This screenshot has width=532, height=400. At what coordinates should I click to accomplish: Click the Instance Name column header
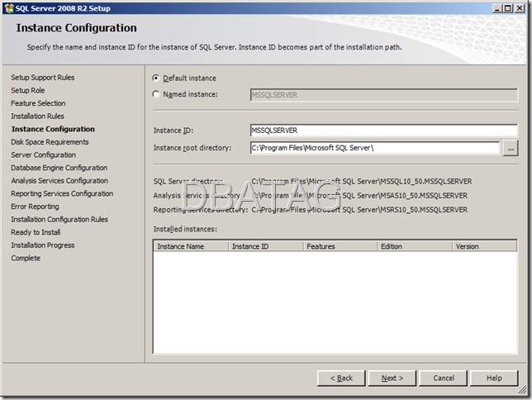coord(192,246)
